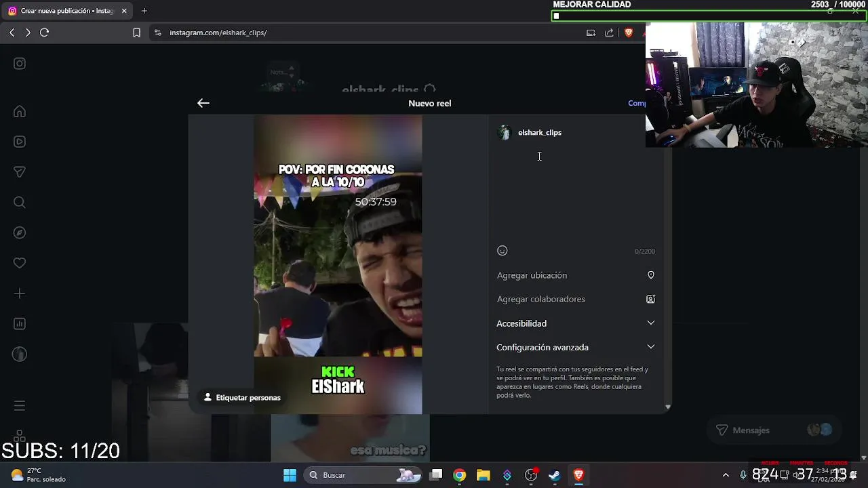Bookmark this page in the browser
Image resolution: width=868 pixels, height=488 pixels.
click(x=136, y=33)
